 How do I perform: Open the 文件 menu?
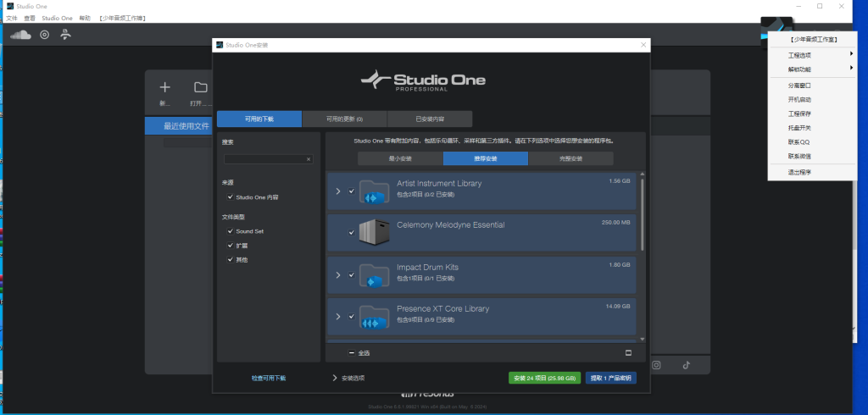(11, 19)
